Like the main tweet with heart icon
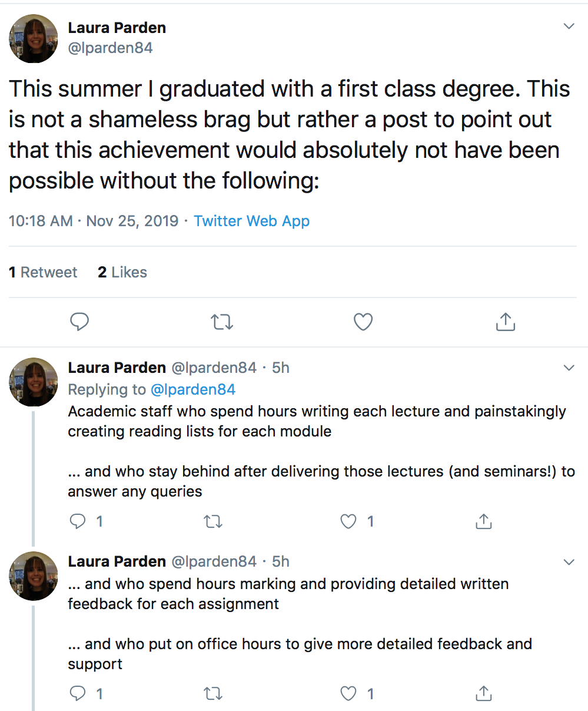Viewport: 588px width, 711px height. [363, 322]
